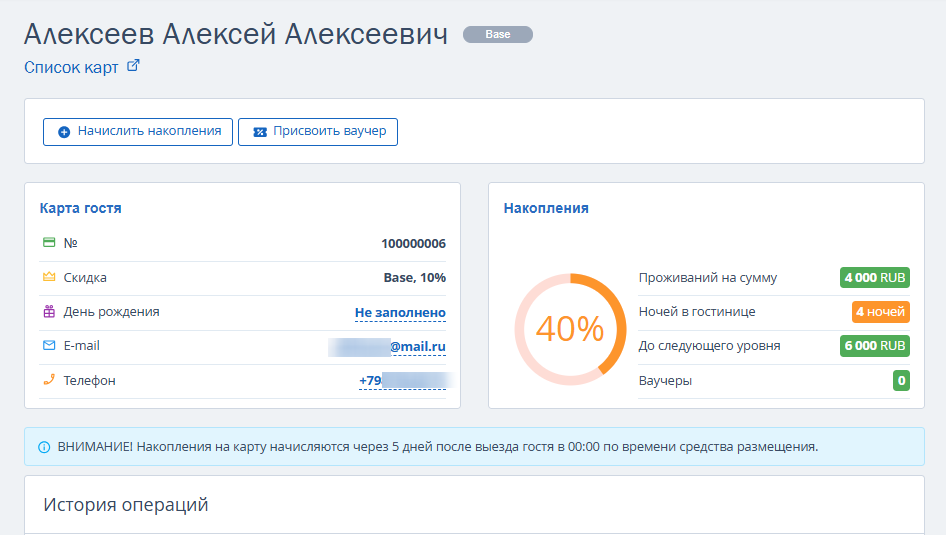Click the phone icon next to Телефон
The width and height of the screenshot is (946, 535).
[49, 380]
